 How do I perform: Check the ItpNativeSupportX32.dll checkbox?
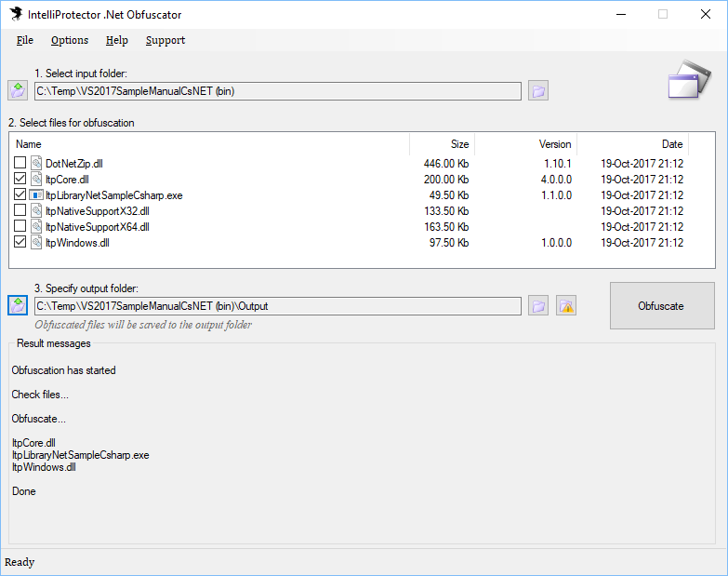20,210
